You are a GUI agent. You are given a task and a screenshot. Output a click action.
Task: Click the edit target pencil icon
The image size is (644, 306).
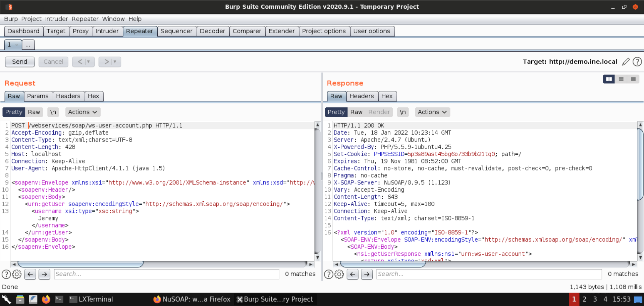626,62
